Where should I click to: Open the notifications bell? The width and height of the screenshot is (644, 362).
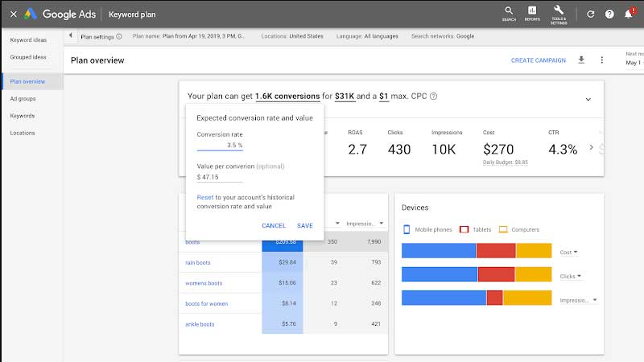[629, 14]
